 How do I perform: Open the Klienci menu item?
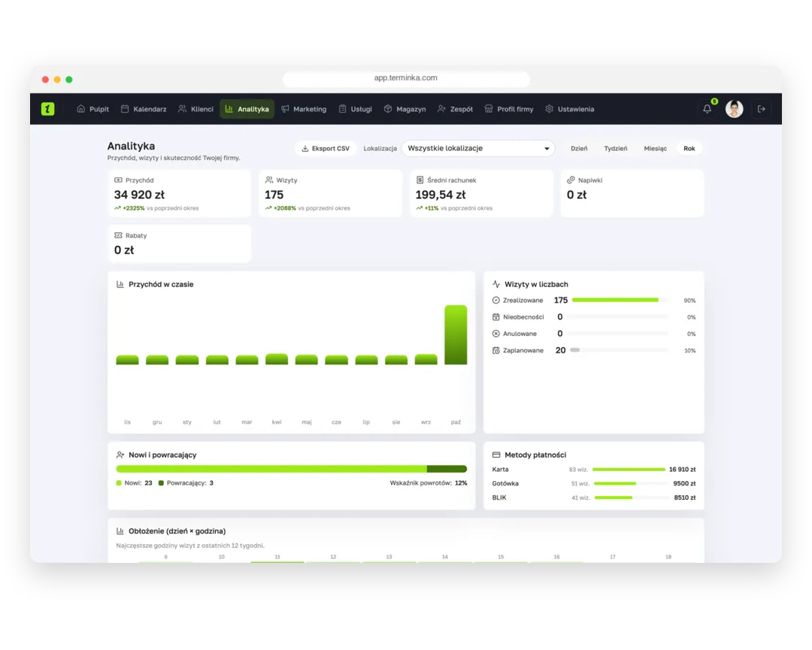pos(195,109)
